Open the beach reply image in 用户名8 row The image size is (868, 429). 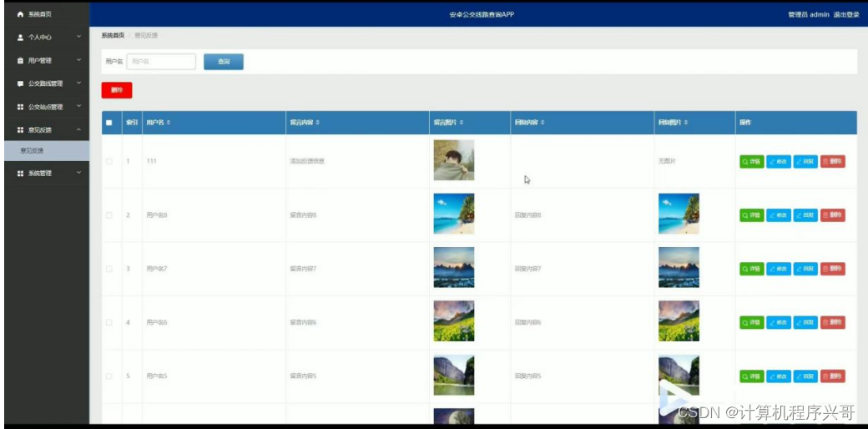679,214
